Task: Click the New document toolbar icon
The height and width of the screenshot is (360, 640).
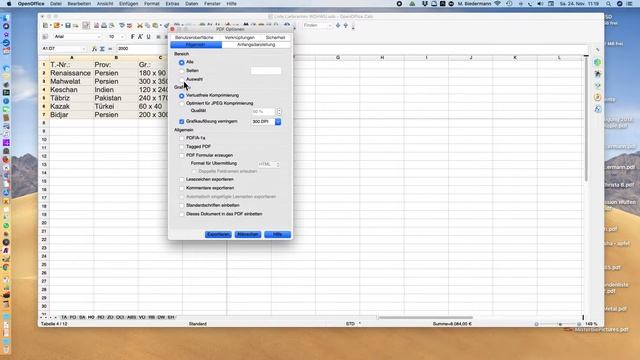Action: tap(45, 25)
